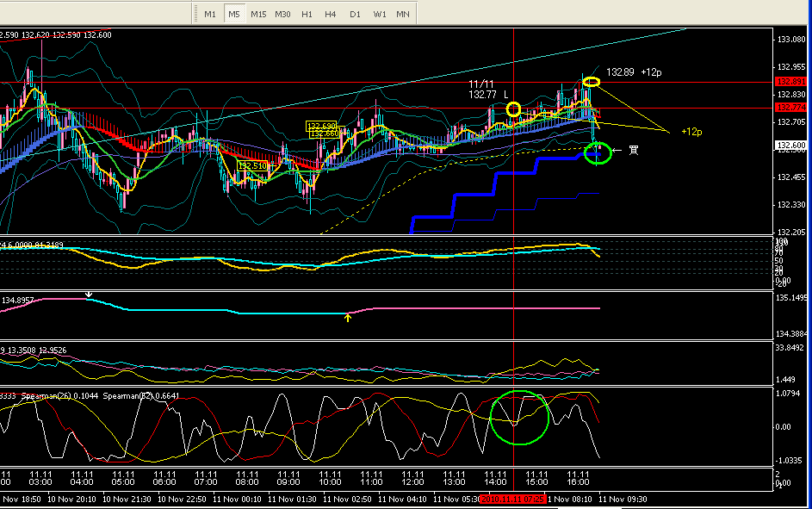812x509 pixels.
Task: Click the 132.205 price scale value
Action: (x=791, y=232)
